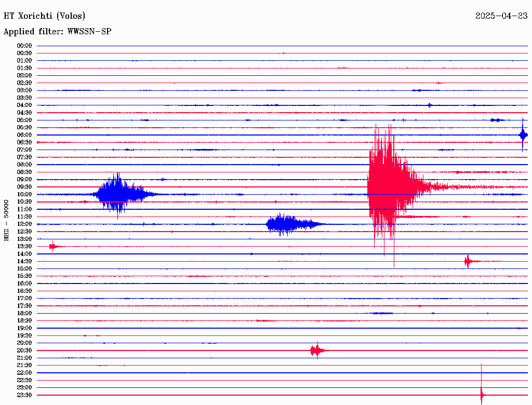
Task: Select the 12:30 time label
Action: point(24,232)
